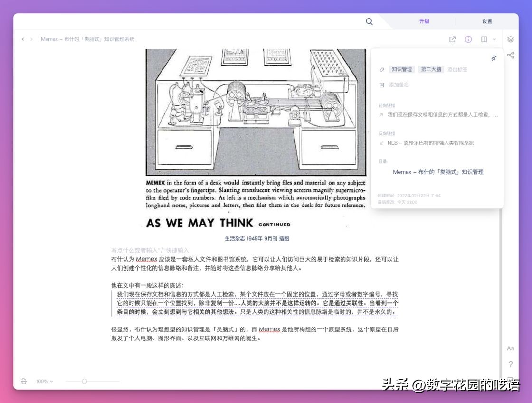Screen dimensions: 532x403
Task: Pin the info panel
Action: click(x=494, y=58)
